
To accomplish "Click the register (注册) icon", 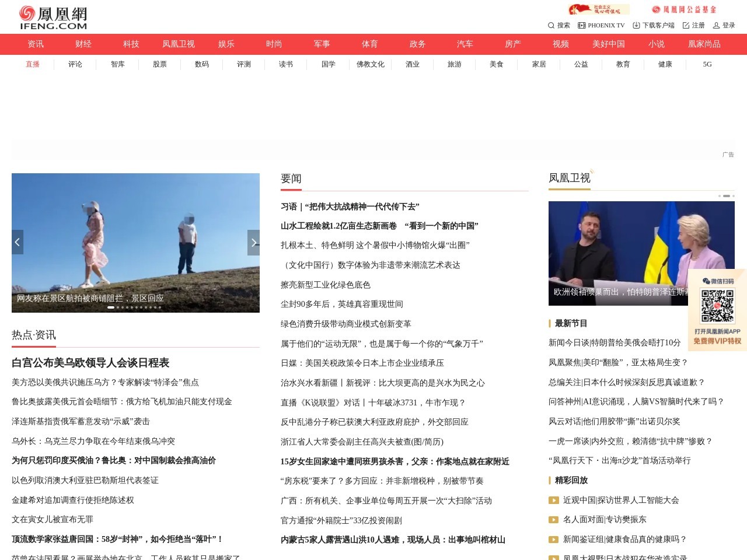I will tap(686, 25).
